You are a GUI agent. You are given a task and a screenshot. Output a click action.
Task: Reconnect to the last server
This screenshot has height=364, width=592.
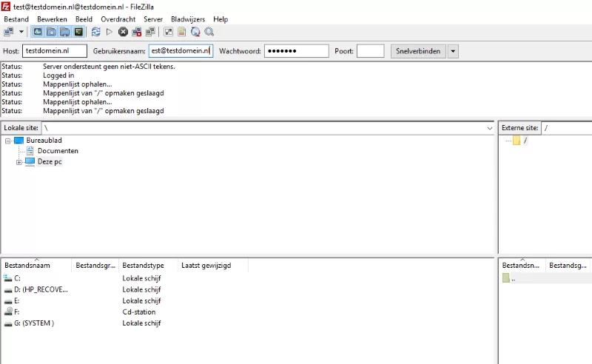[x=150, y=32]
